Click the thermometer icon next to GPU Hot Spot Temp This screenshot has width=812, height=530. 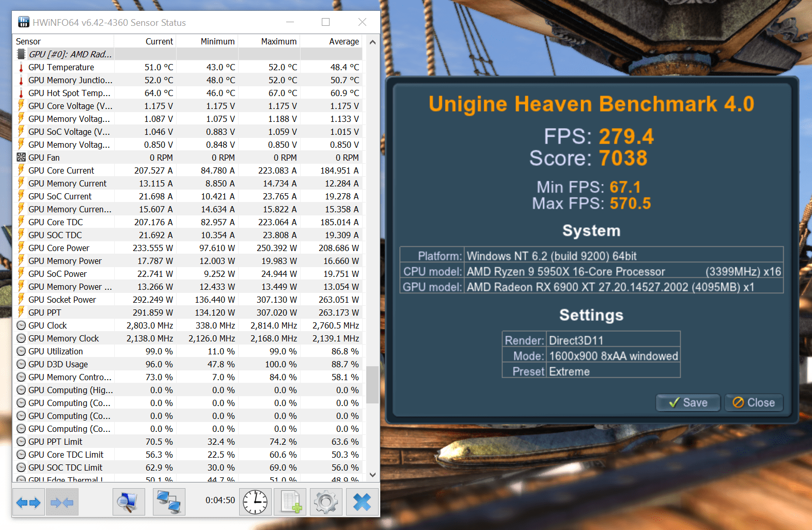(21, 93)
